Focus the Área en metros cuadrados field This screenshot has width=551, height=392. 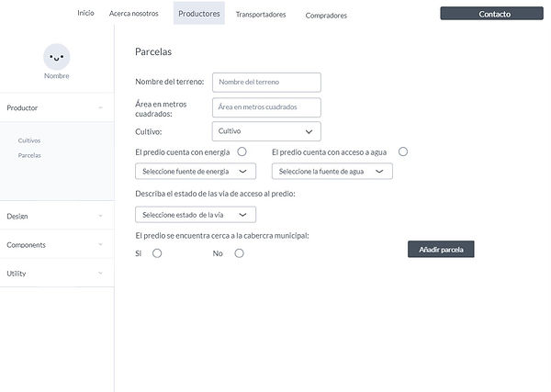click(266, 107)
